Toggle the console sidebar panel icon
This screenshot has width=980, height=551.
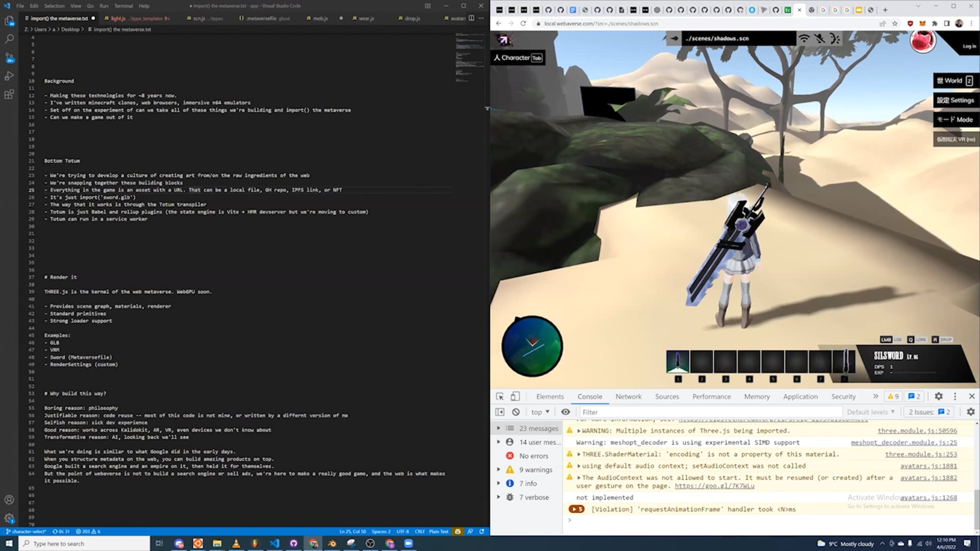click(x=500, y=412)
